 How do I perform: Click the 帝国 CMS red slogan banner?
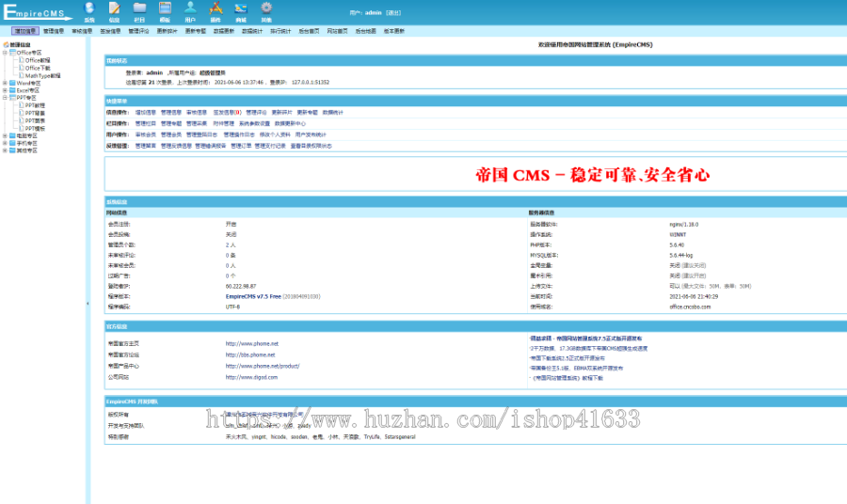pos(593,175)
